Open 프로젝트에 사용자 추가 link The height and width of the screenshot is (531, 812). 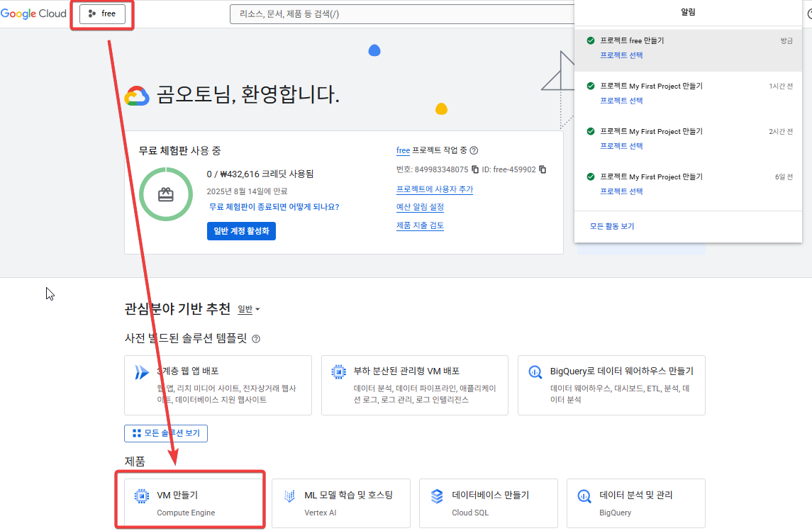434,189
